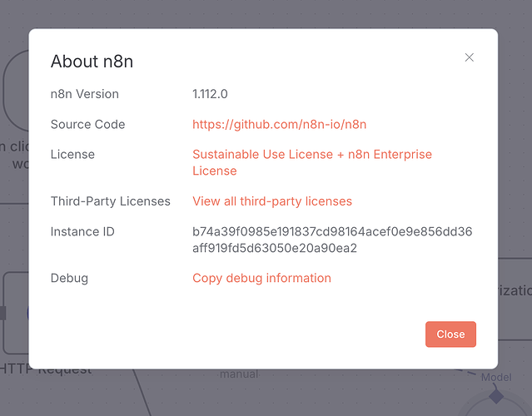Close the About dialog with X icon
This screenshot has height=416, width=532.
[x=469, y=57]
